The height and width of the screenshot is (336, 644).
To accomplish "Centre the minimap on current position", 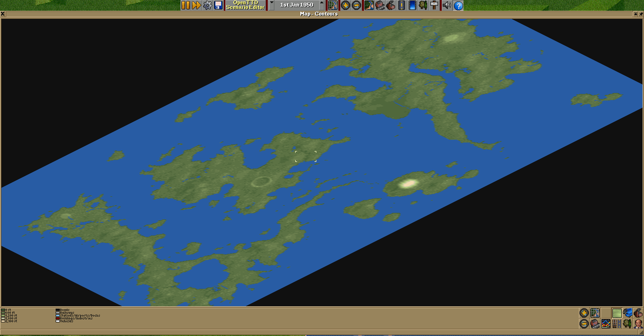I will coord(594,313).
